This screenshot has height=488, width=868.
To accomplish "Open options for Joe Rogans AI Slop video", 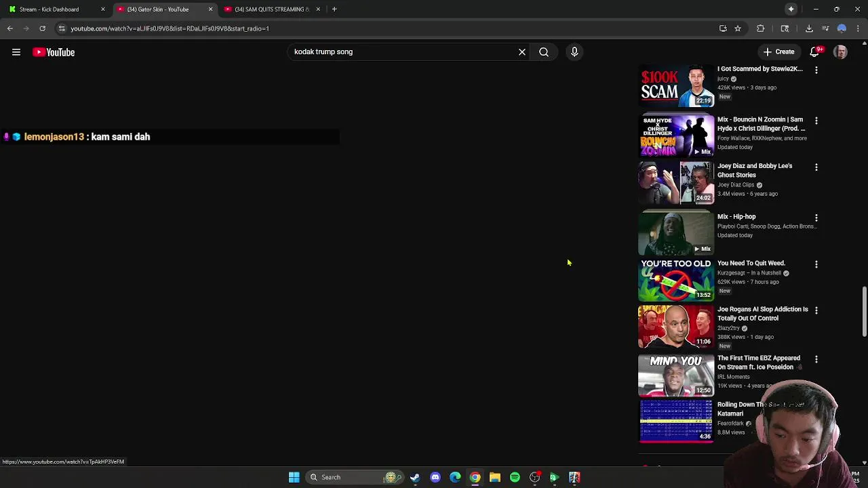I will click(x=816, y=310).
